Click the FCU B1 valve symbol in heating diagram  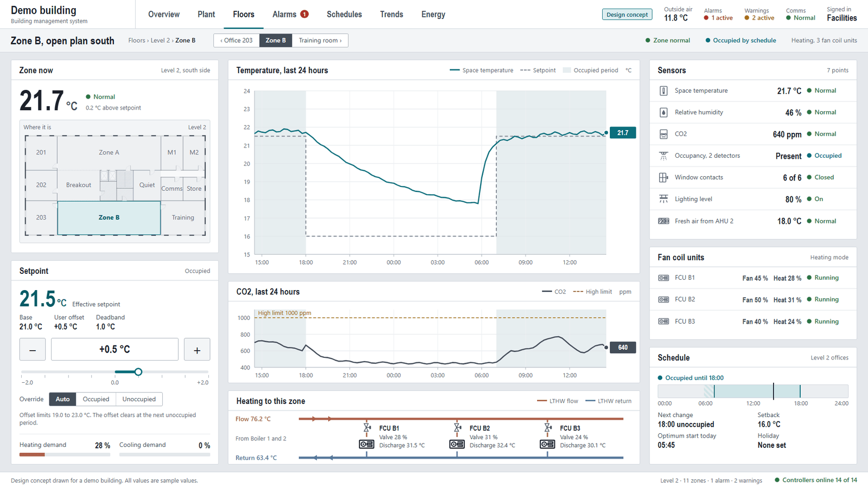coord(367,428)
